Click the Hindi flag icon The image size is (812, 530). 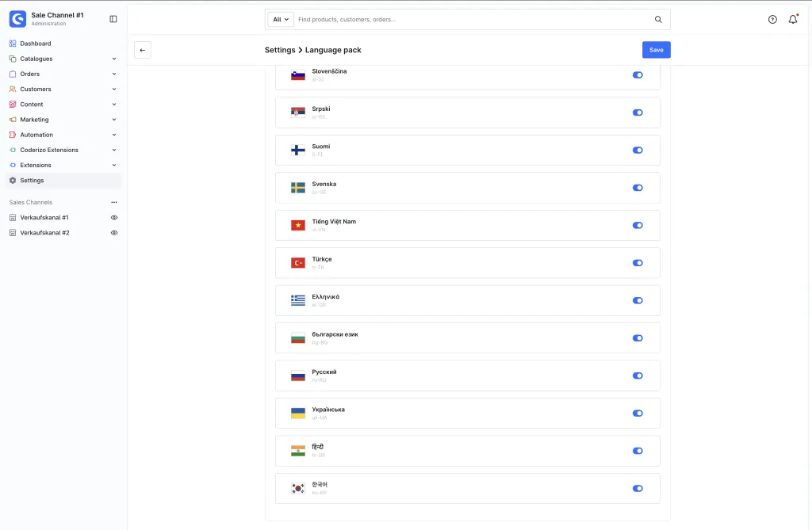pos(298,451)
